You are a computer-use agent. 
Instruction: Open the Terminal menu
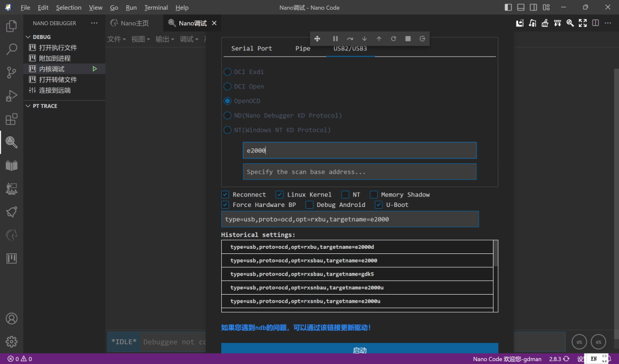[x=156, y=7]
